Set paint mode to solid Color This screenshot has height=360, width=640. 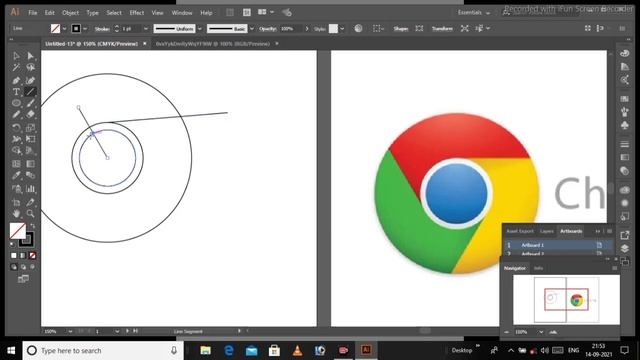coord(14,256)
